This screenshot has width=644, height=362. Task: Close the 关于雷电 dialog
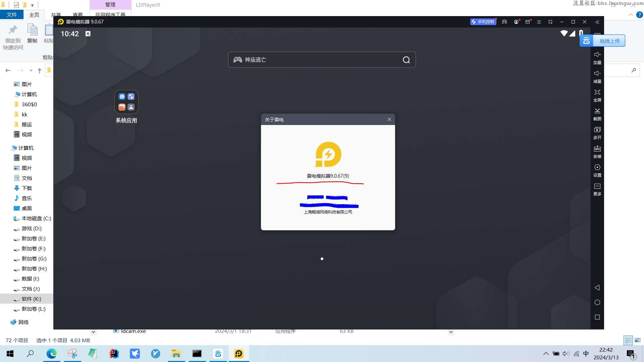click(x=389, y=119)
